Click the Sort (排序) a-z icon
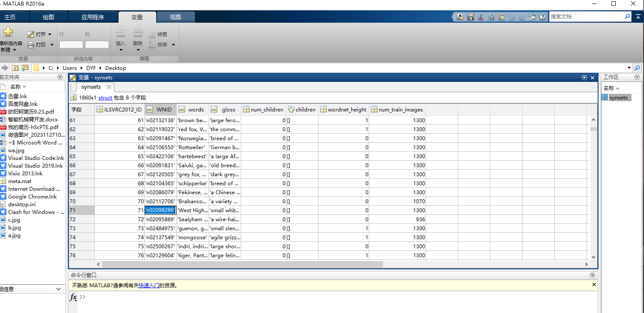Image resolution: width=644 pixels, height=313 pixels. [x=152, y=45]
